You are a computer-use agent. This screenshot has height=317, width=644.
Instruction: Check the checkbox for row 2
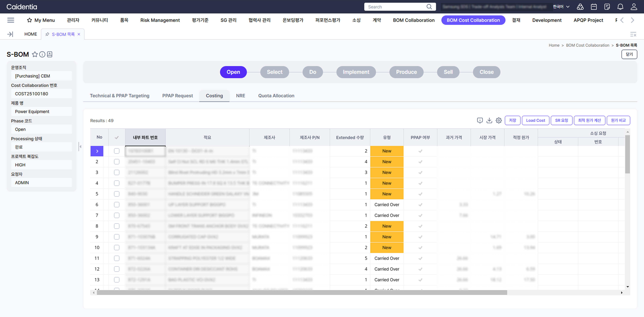point(117,162)
